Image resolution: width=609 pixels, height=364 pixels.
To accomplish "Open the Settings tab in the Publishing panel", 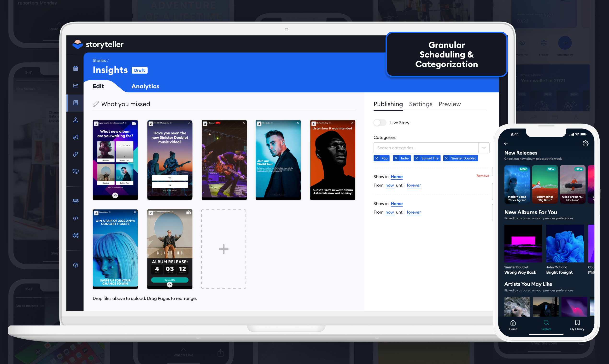I will tap(420, 104).
